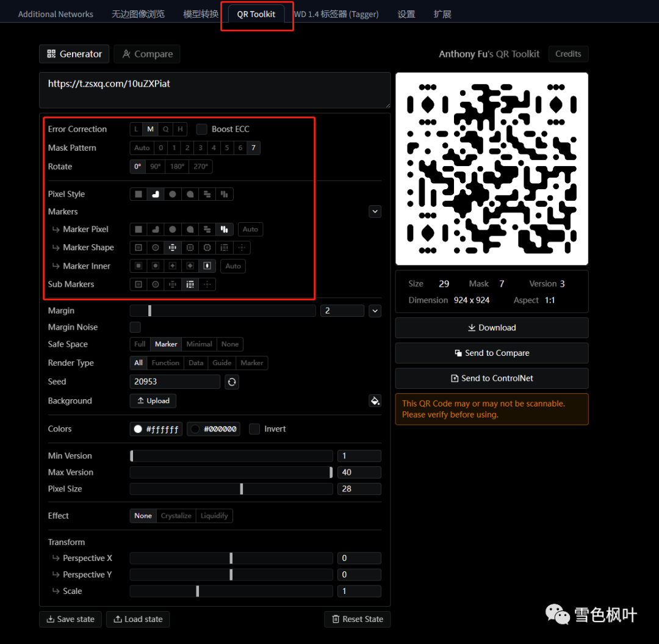This screenshot has height=644, width=659.
Task: Select Mask Pattern Auto
Action: pyautogui.click(x=142, y=148)
